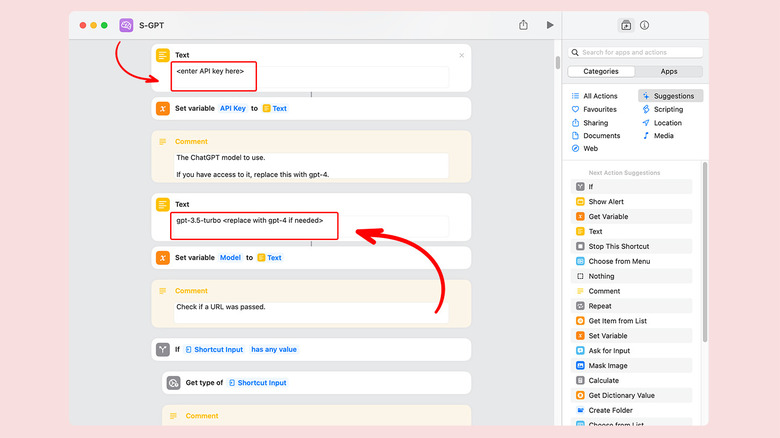
Task: Select the Location category
Action: point(646,122)
